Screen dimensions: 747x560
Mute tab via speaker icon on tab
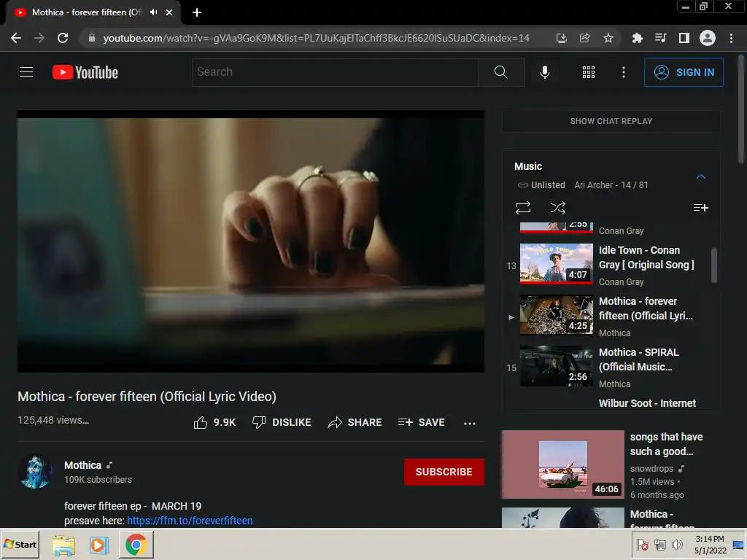(153, 12)
